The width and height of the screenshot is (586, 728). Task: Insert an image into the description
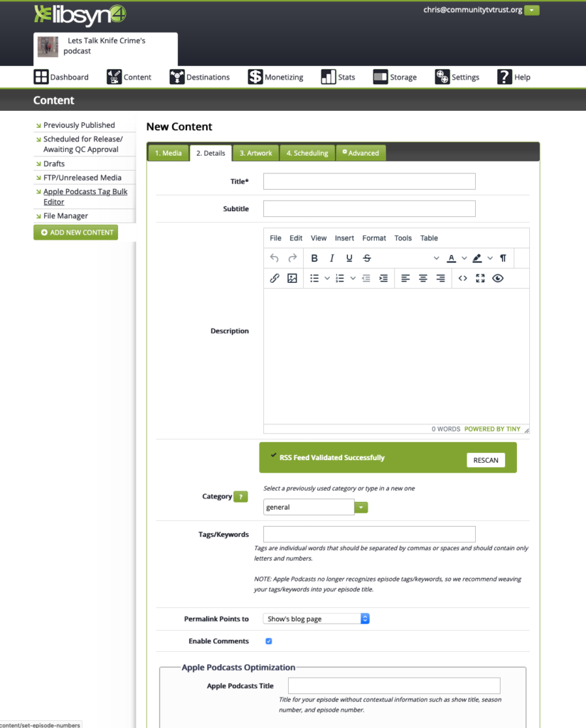292,278
